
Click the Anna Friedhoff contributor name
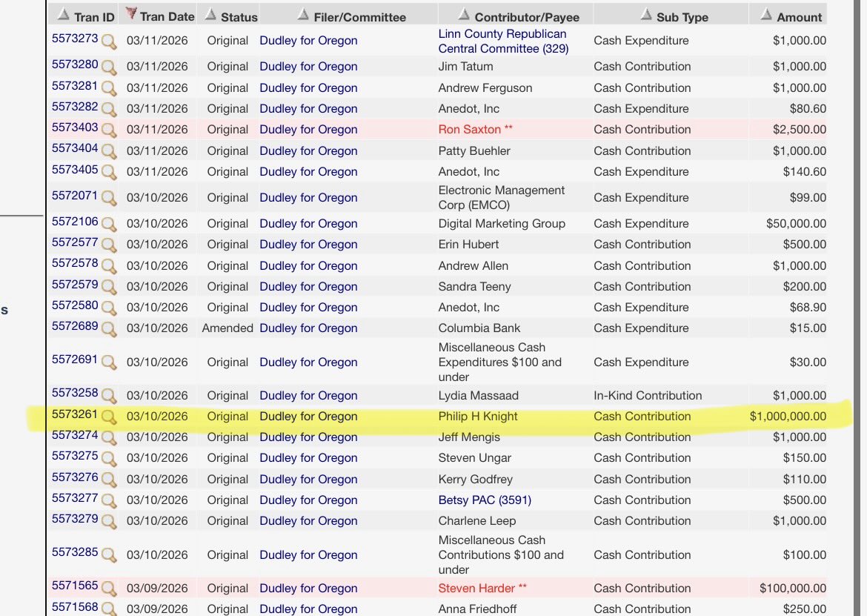pyautogui.click(x=477, y=609)
